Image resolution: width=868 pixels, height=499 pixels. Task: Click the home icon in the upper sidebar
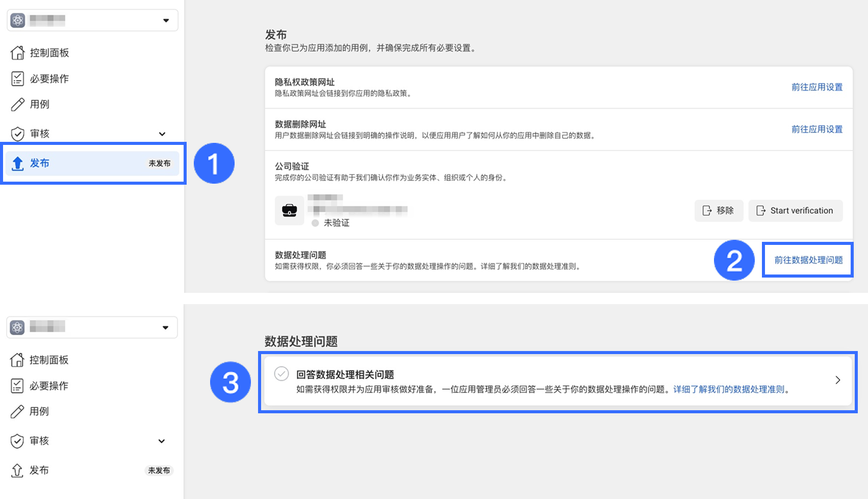pyautogui.click(x=17, y=53)
